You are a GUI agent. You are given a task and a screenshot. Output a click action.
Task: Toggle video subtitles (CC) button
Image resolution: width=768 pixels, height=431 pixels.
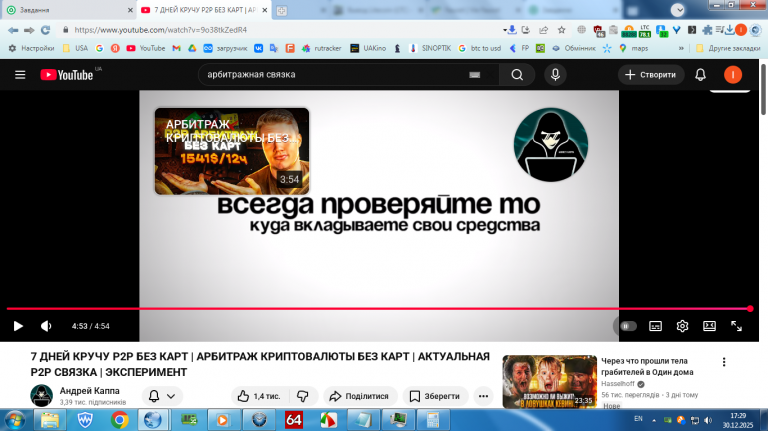(655, 326)
